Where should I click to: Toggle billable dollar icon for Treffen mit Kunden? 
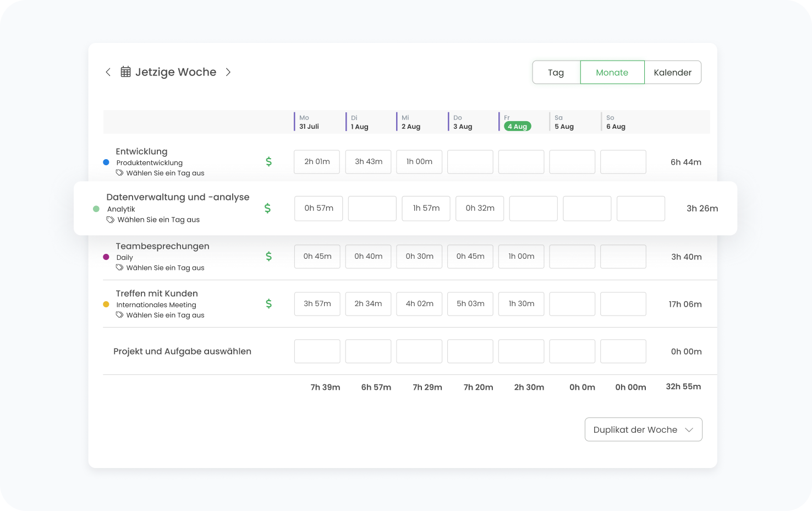coord(268,303)
